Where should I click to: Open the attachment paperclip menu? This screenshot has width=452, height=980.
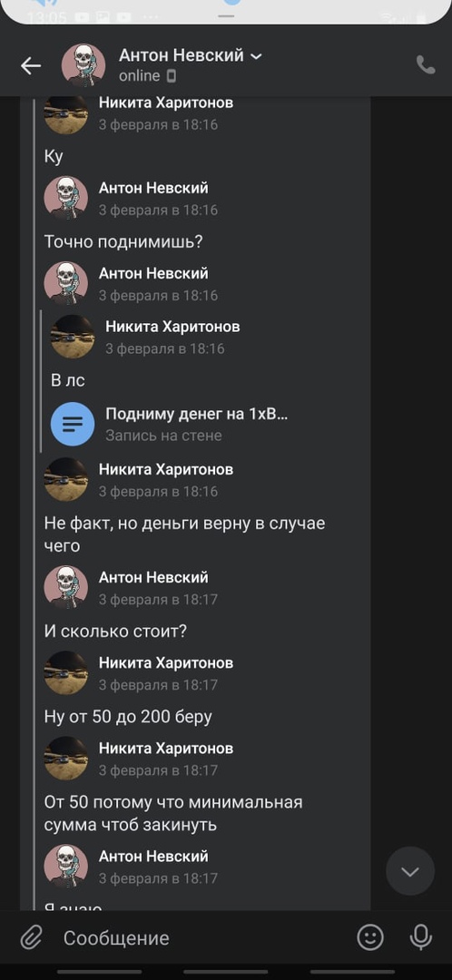[30, 936]
